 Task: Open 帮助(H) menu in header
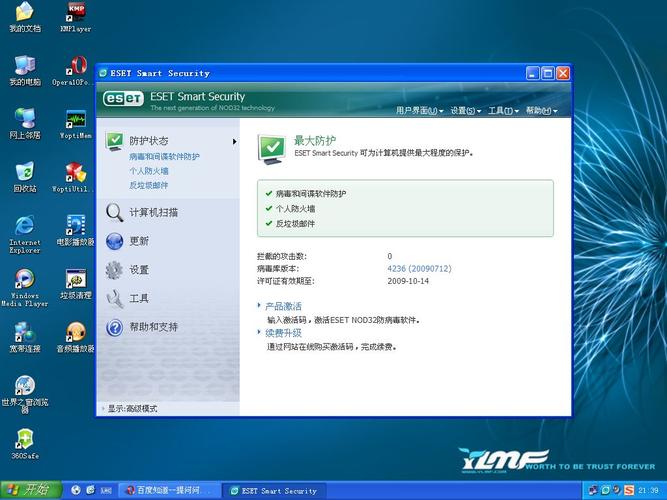541,111
